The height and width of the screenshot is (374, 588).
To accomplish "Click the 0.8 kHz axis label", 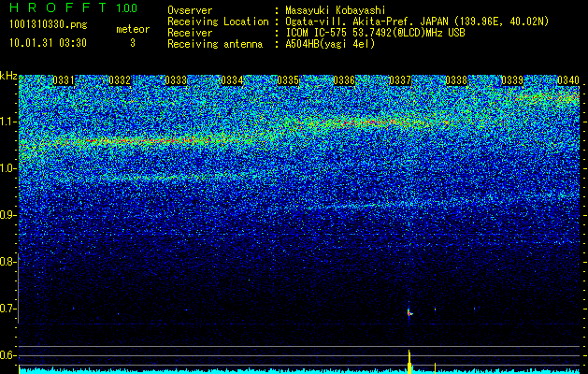I will point(7,262).
